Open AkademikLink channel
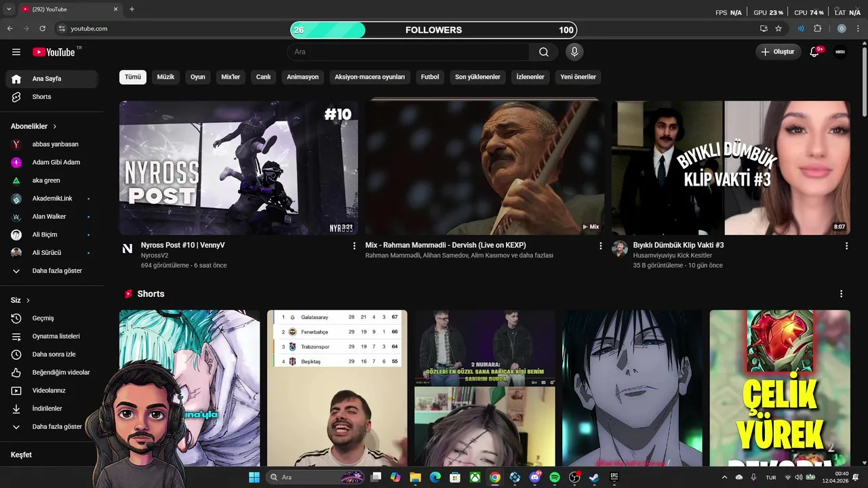The height and width of the screenshot is (488, 868). pyautogui.click(x=52, y=199)
